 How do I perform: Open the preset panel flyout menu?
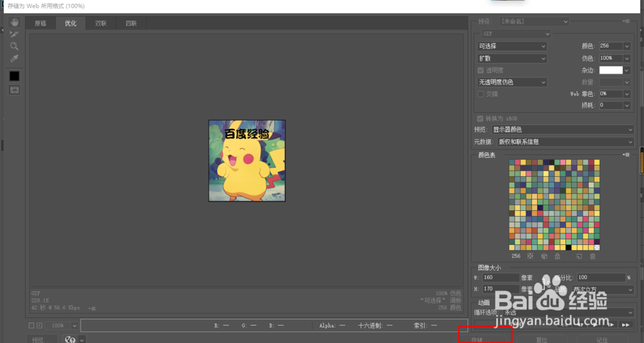click(x=626, y=21)
